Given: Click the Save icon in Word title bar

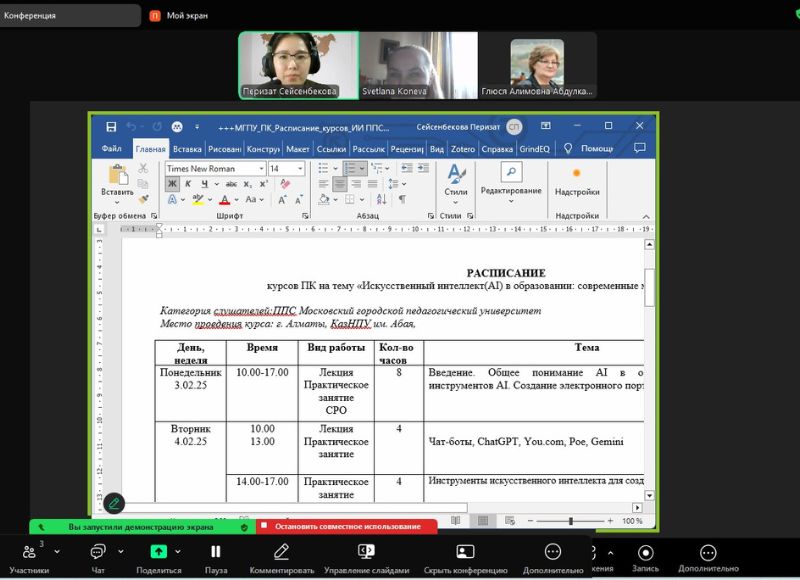Looking at the screenshot, I should pos(111,127).
